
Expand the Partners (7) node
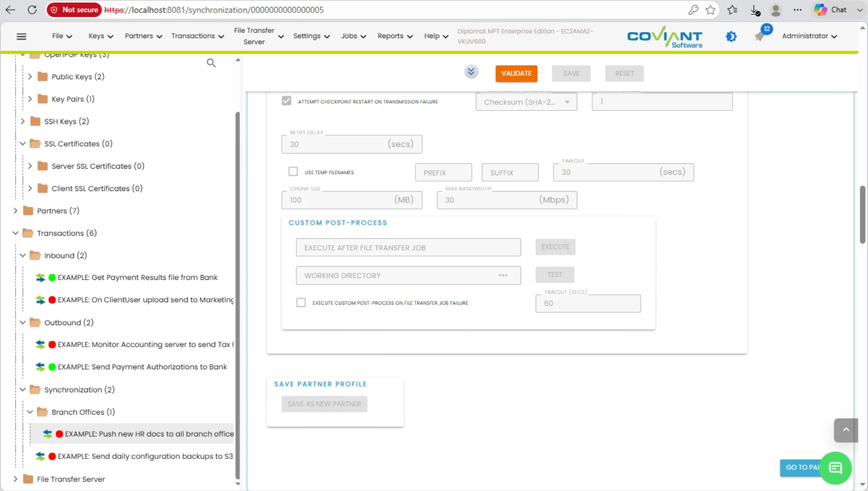pyautogui.click(x=15, y=211)
